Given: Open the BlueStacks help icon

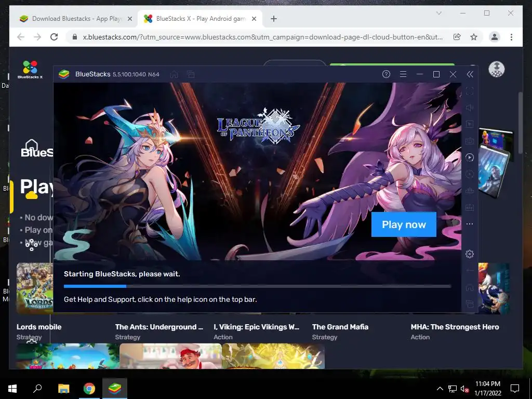Looking at the screenshot, I should (386, 74).
